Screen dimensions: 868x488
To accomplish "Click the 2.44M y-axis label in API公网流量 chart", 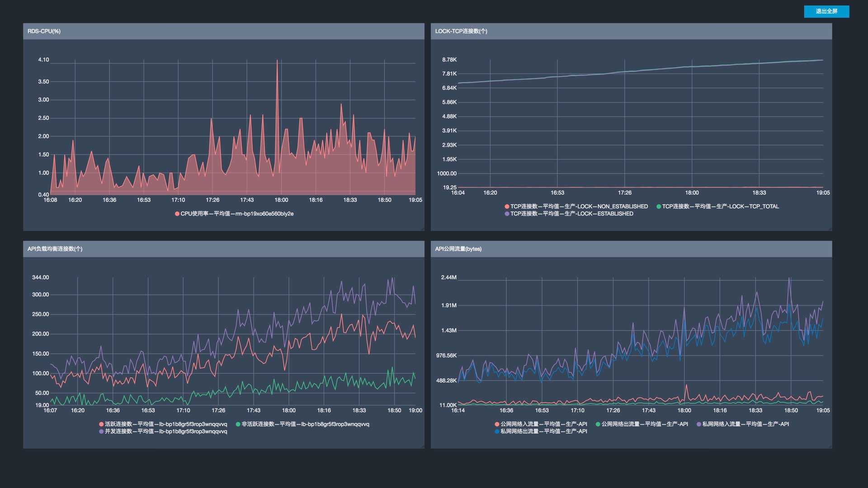I will coord(449,277).
